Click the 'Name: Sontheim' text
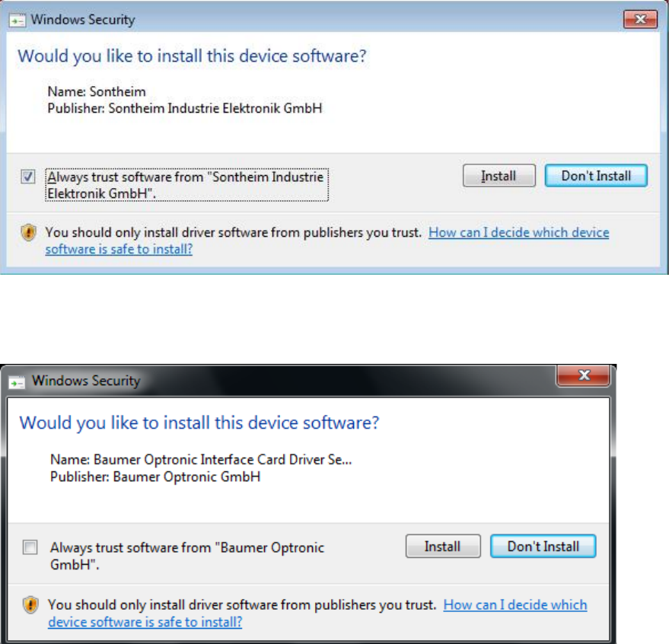Viewport: 669px width, 644px height. click(x=97, y=92)
